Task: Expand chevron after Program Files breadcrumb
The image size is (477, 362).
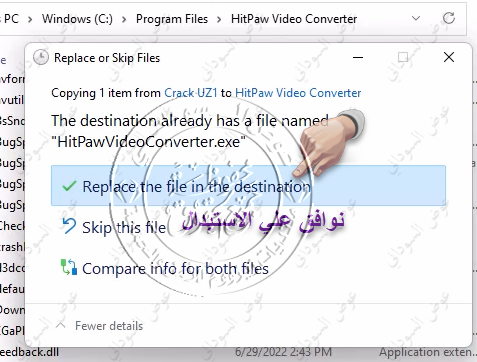Action: point(219,19)
